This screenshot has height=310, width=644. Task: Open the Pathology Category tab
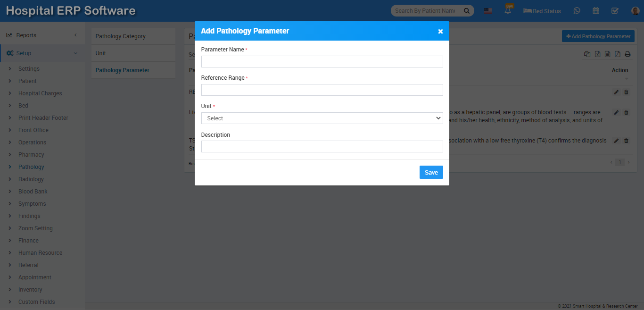(x=121, y=36)
